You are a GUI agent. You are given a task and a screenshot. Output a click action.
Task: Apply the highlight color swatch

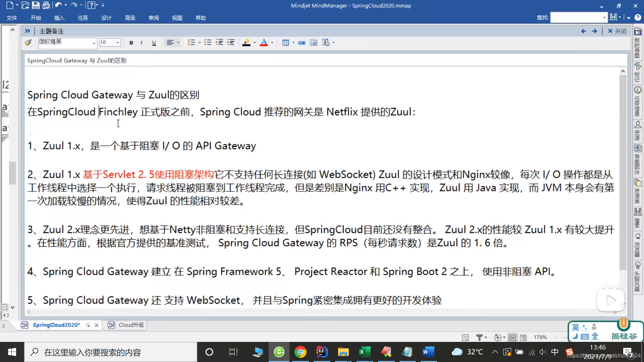(247, 43)
